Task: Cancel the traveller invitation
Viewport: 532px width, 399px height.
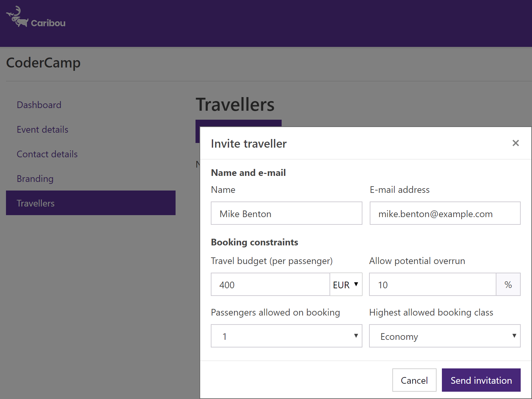Action: pyautogui.click(x=414, y=380)
